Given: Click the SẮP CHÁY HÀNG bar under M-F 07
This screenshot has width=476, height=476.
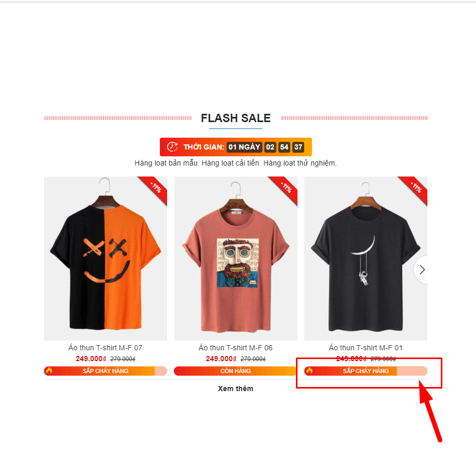Looking at the screenshot, I should [106, 371].
